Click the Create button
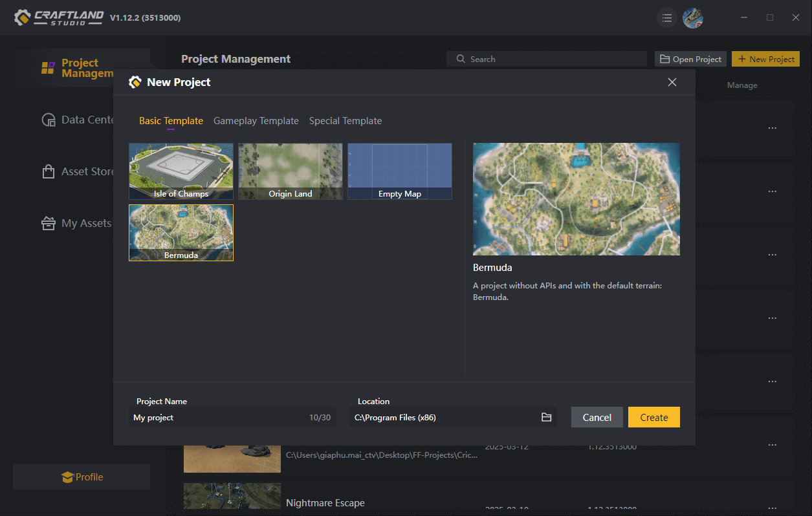Image resolution: width=812 pixels, height=516 pixels. pos(654,417)
